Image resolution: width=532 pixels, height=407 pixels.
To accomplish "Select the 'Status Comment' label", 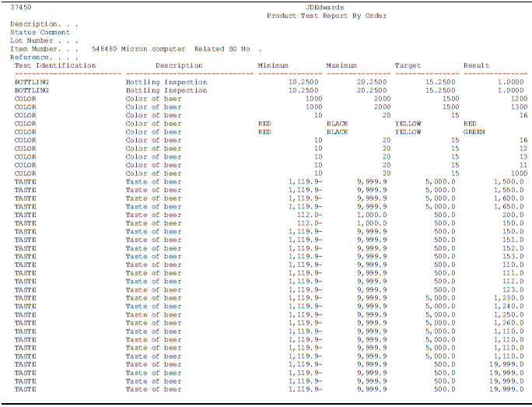I will tap(40, 32).
